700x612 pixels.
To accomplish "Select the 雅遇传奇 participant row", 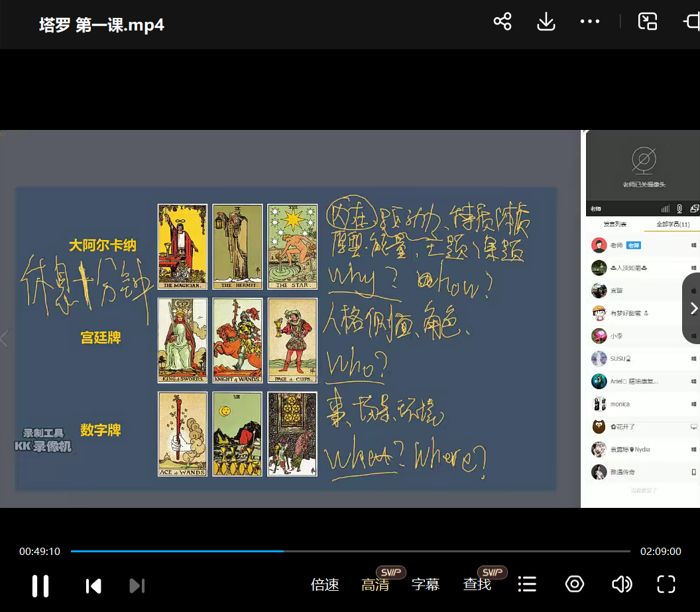I will 643,472.
